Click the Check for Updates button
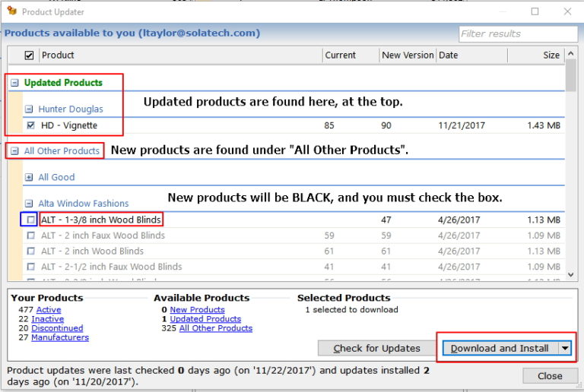Image resolution: width=584 pixels, height=392 pixels. pos(376,348)
